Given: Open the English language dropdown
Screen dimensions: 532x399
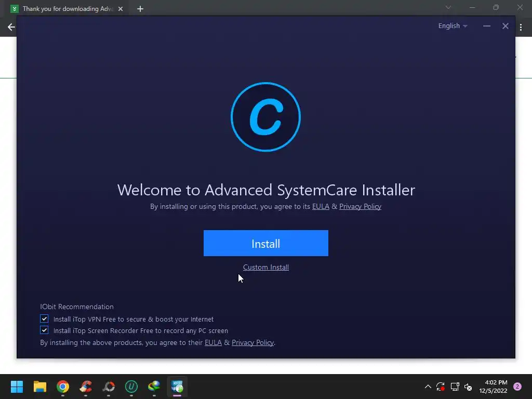Looking at the screenshot, I should pos(453,26).
